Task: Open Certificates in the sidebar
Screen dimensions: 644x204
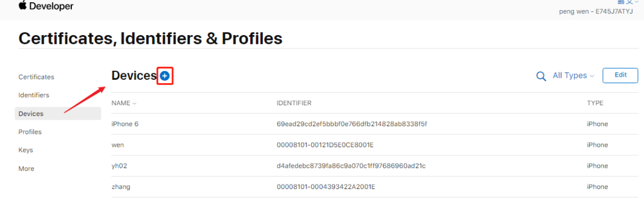Action: coord(36,77)
